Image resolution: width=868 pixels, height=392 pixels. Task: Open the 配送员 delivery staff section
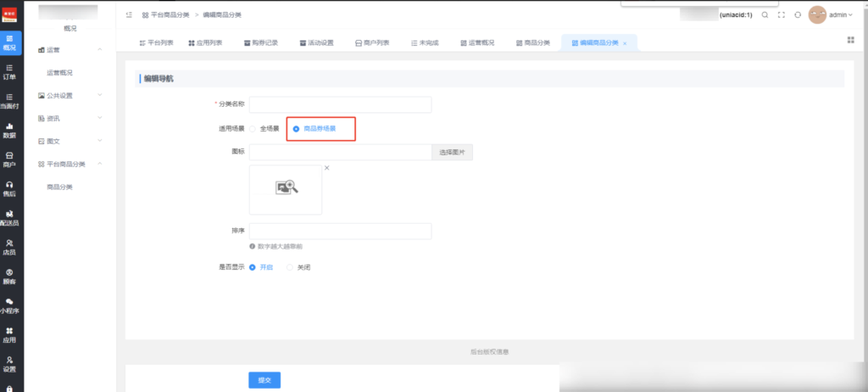(x=10, y=218)
